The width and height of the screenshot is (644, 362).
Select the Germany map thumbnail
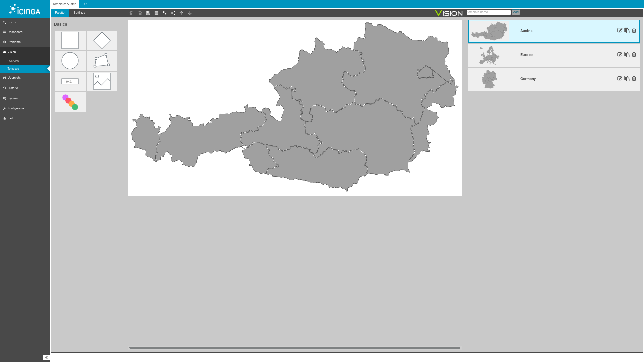point(489,79)
